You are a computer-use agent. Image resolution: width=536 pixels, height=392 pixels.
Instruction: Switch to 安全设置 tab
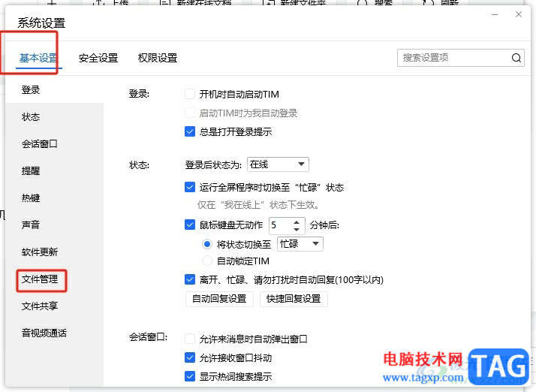[x=98, y=58]
